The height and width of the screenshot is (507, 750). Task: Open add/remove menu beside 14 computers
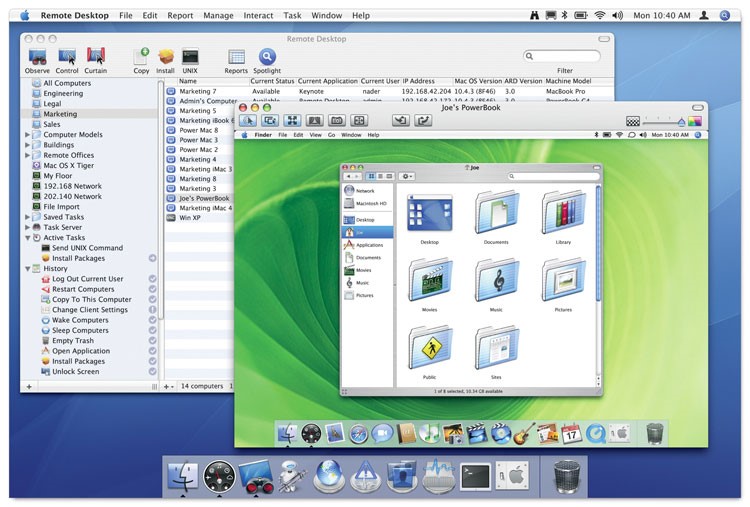(169, 386)
